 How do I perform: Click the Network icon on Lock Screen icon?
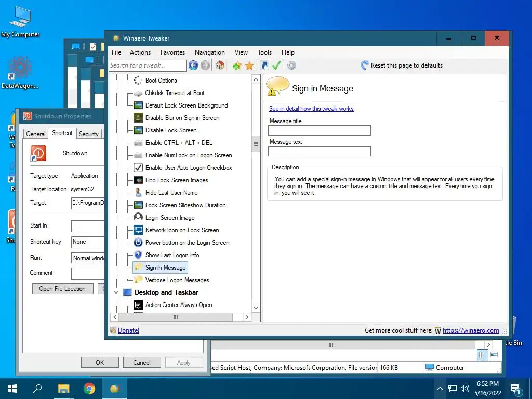138,230
